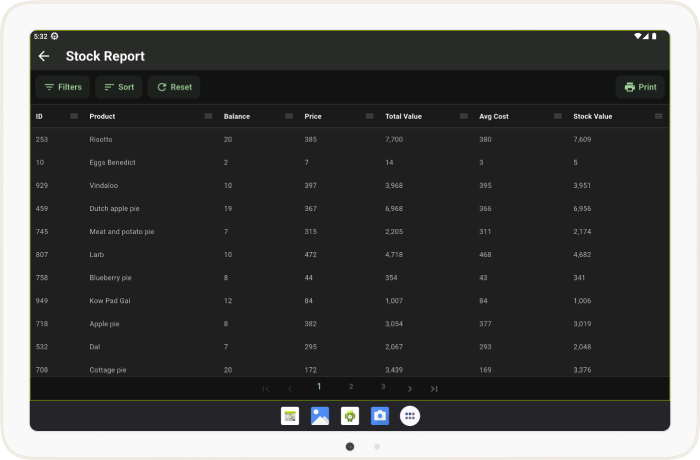
Task: Select the Dal product row
Action: 350,347
